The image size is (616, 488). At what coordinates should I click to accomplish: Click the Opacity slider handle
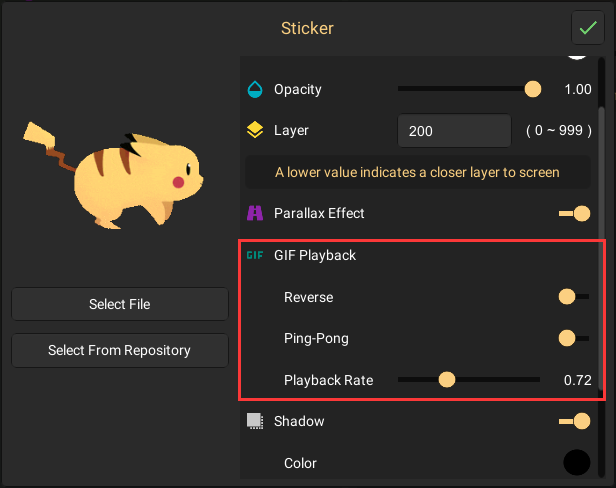533,89
